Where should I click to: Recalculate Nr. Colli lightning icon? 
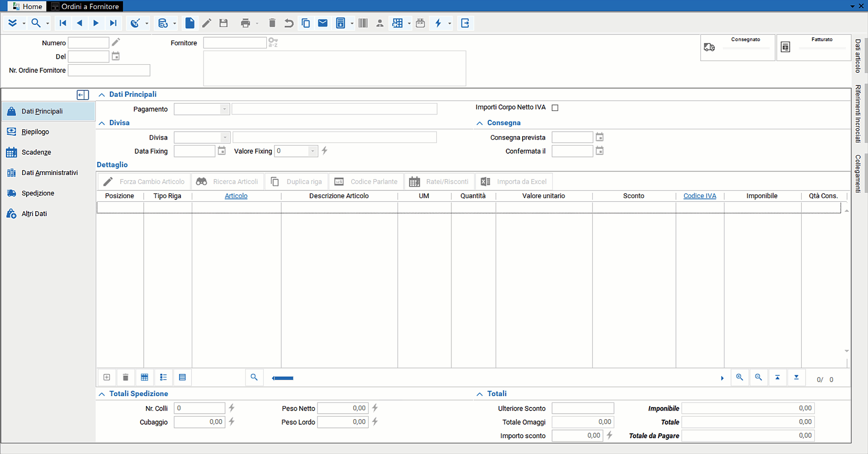[x=231, y=408]
